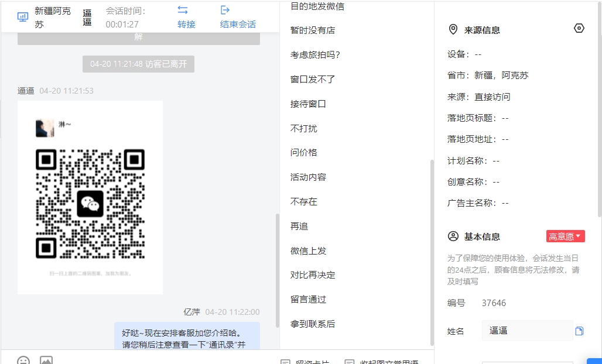The image size is (602, 364).
Task: Click the message bubble starting 好哒~现在安排客服
Action: point(187,336)
